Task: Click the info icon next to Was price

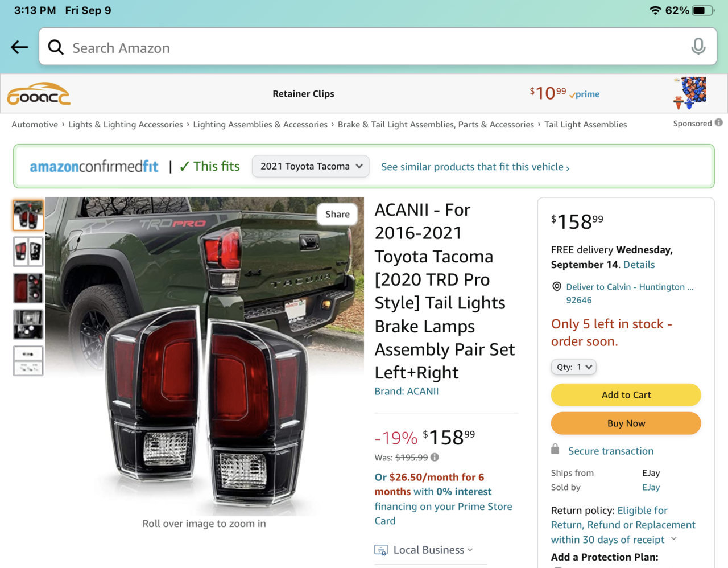Action: 435,457
